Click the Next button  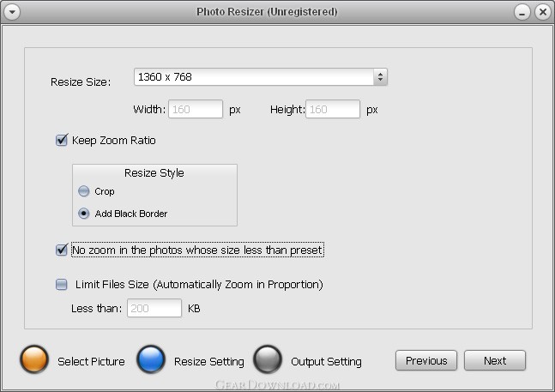(x=495, y=360)
